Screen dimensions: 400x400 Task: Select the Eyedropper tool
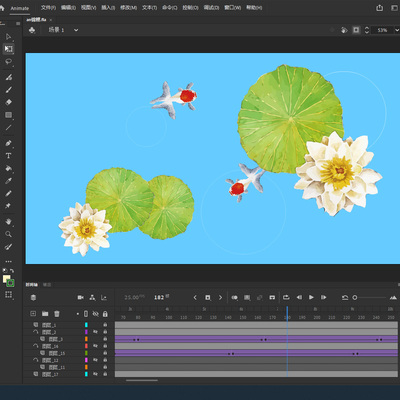pos(9,181)
